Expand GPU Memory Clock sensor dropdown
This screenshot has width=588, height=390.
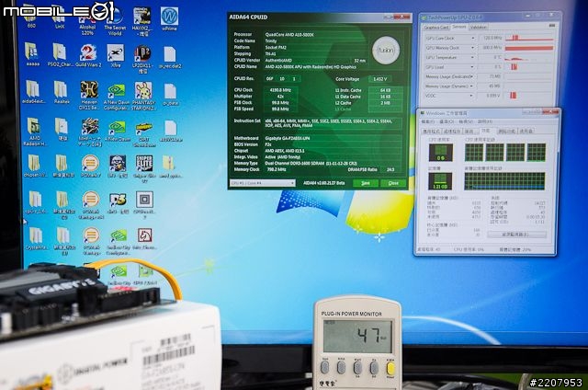[472, 48]
